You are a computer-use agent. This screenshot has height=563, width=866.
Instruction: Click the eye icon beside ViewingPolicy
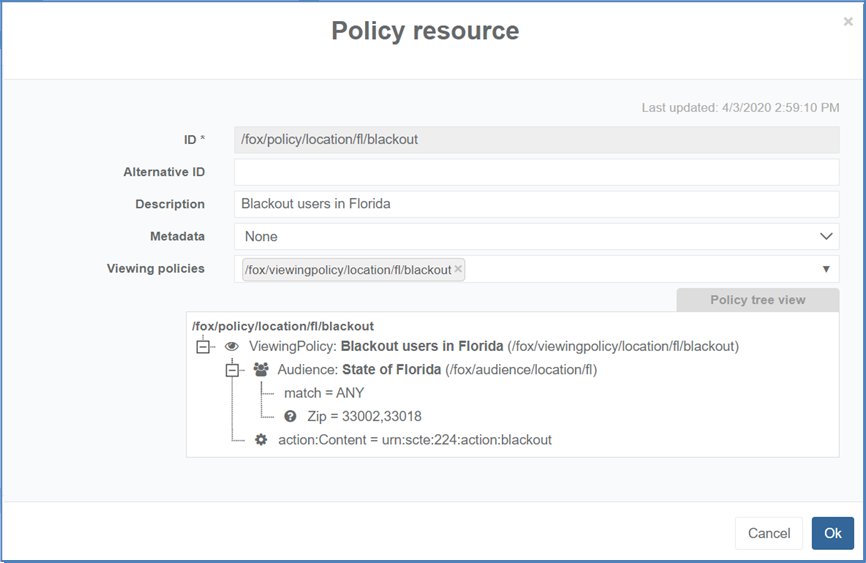(x=231, y=346)
